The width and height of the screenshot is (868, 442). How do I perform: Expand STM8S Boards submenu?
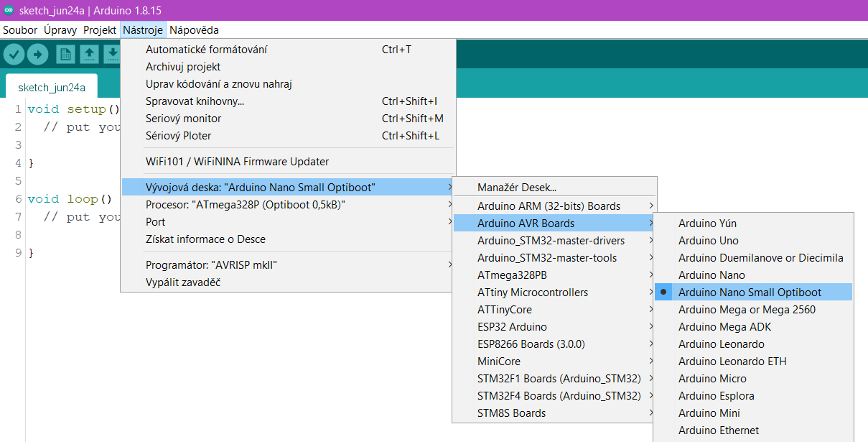[x=554, y=413]
